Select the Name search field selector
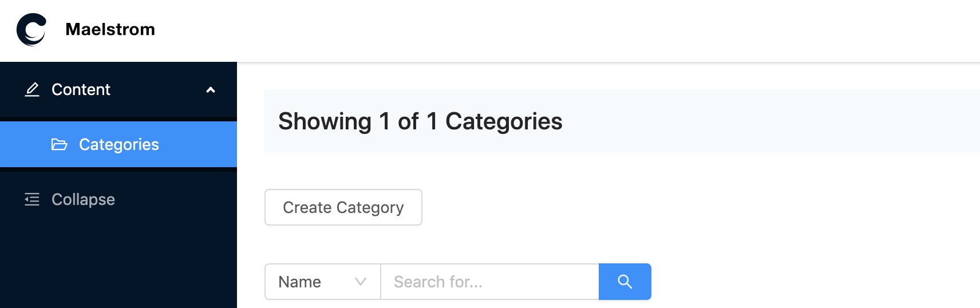This screenshot has width=980, height=308. click(x=323, y=282)
